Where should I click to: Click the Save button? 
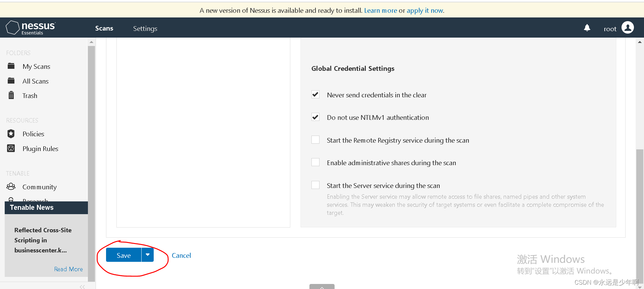point(123,255)
